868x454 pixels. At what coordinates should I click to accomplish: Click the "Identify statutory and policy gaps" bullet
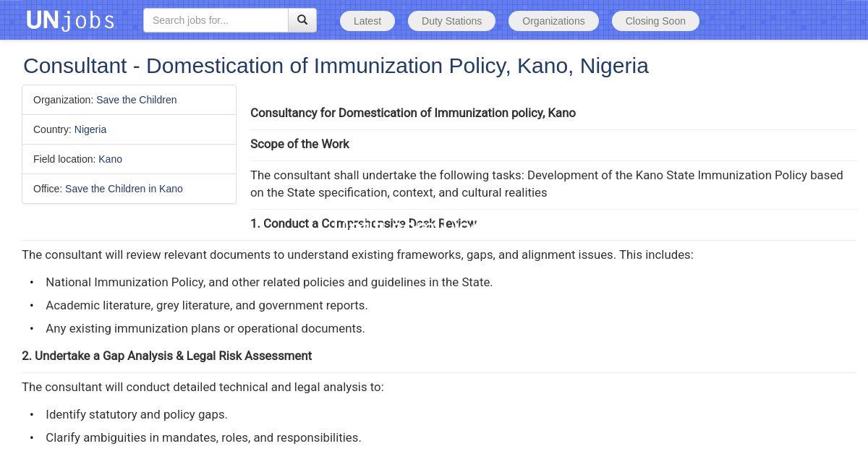click(x=136, y=414)
